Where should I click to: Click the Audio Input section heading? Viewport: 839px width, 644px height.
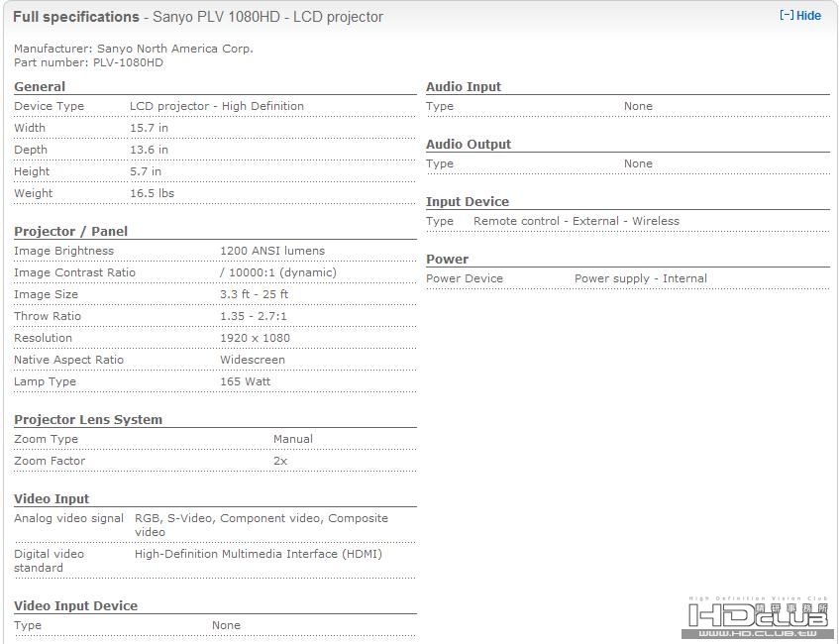pyautogui.click(x=464, y=87)
